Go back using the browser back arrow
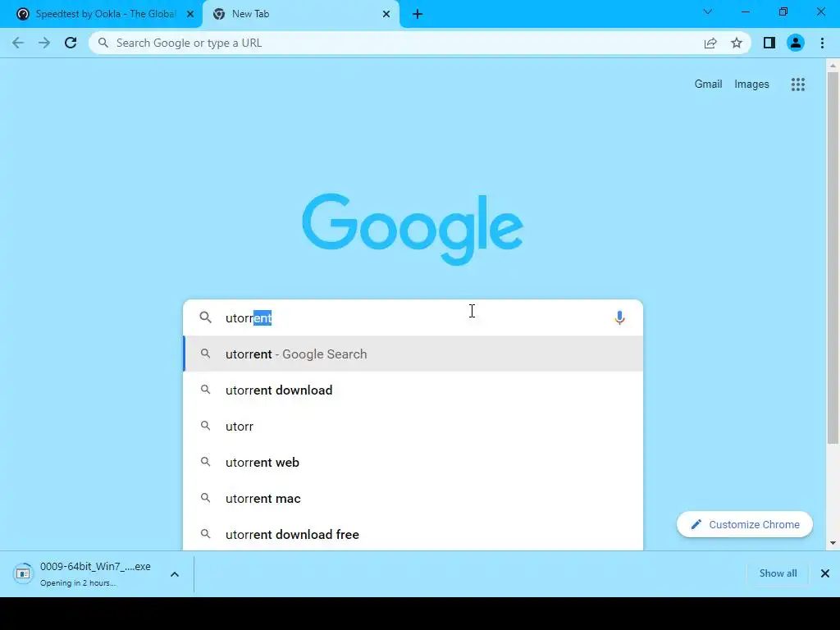 [18, 43]
